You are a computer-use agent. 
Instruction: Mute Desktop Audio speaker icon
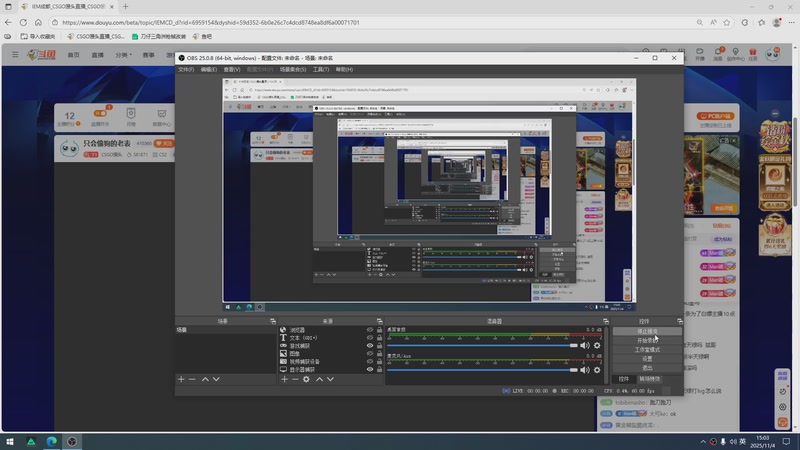pyautogui.click(x=584, y=345)
